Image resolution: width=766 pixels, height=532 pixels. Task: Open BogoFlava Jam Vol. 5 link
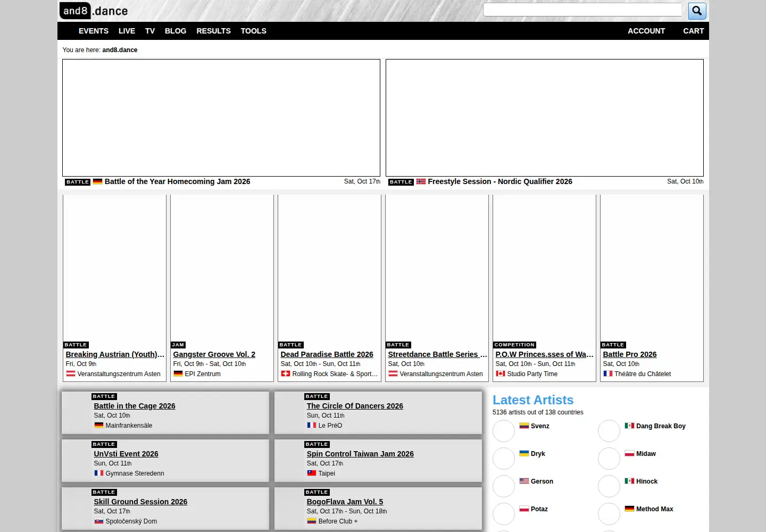[345, 502]
